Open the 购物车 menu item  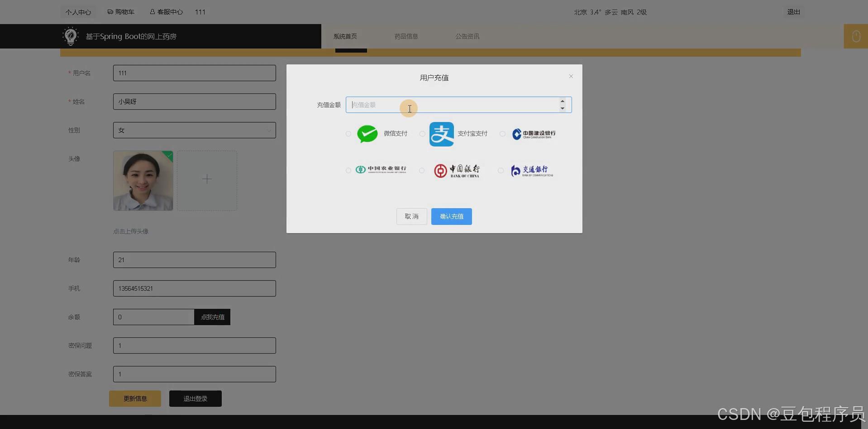[121, 12]
